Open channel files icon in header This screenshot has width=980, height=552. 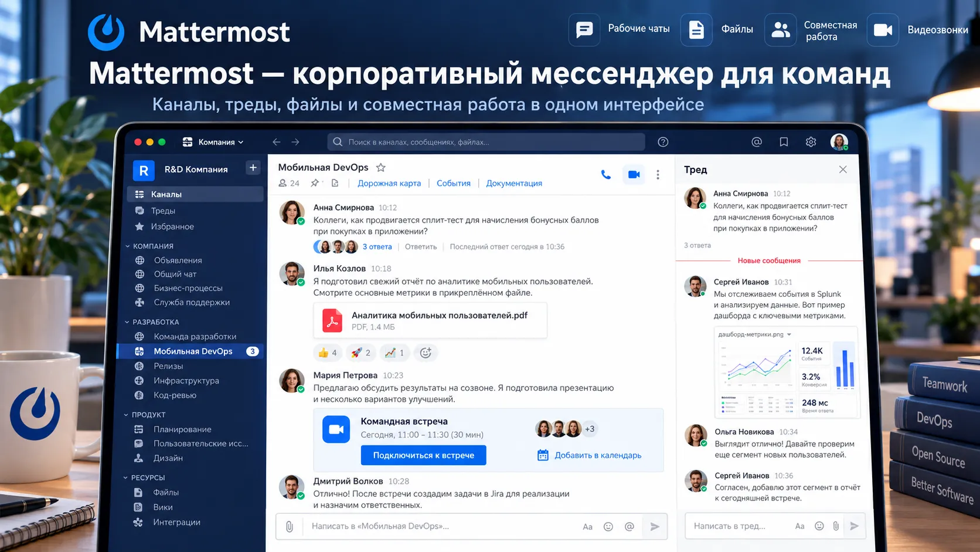point(335,183)
